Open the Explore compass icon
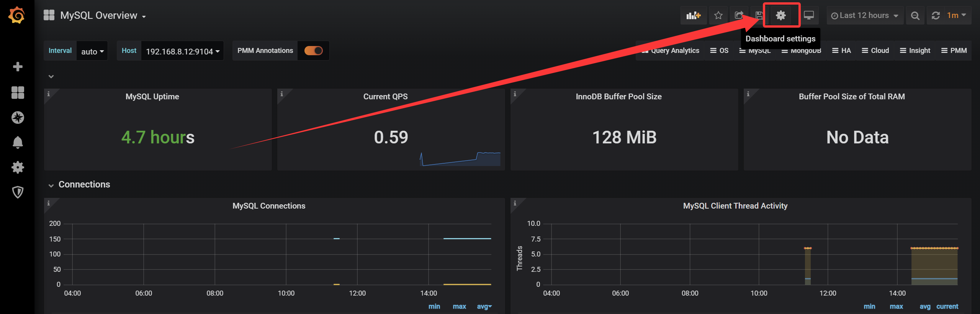The width and height of the screenshot is (980, 314). [x=18, y=117]
